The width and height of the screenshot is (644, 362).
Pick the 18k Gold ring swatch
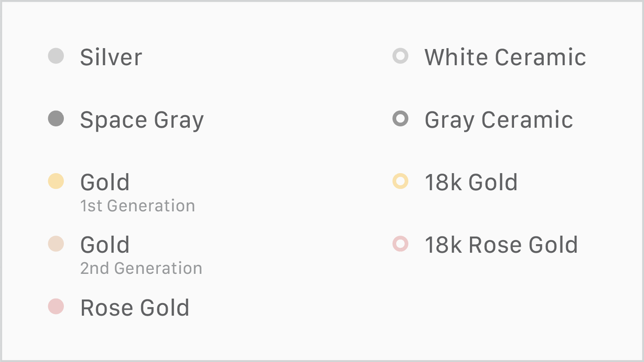click(400, 181)
